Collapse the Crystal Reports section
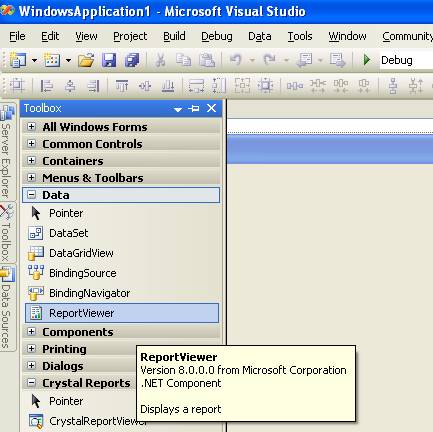Image resolution: width=433 pixels, height=432 pixels. click(31, 383)
